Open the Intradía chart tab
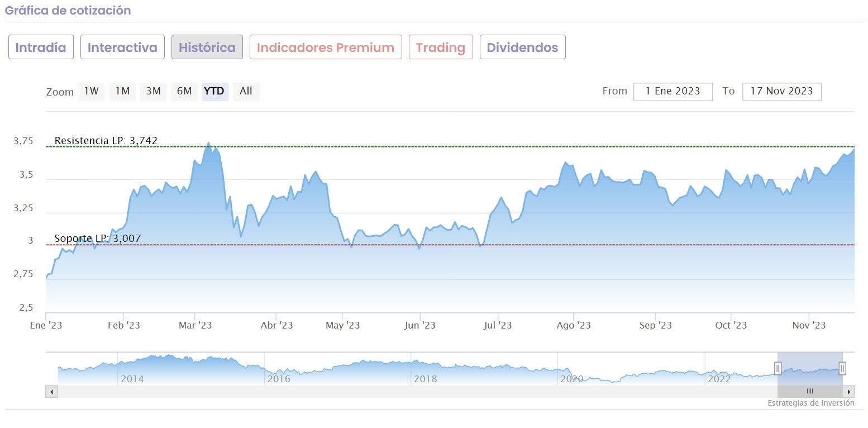Viewport: 868px width, 428px height. click(41, 47)
